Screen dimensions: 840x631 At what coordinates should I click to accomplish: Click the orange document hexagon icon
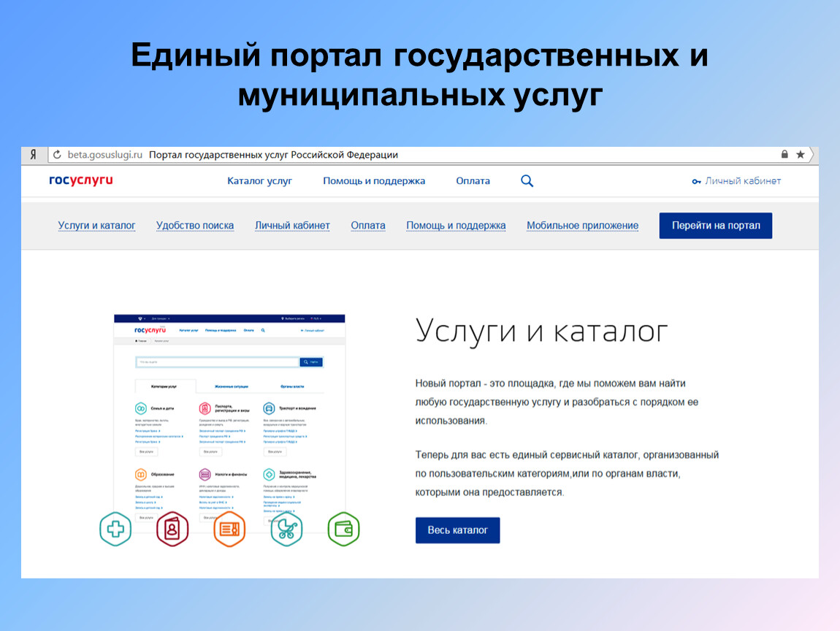pyautogui.click(x=229, y=529)
